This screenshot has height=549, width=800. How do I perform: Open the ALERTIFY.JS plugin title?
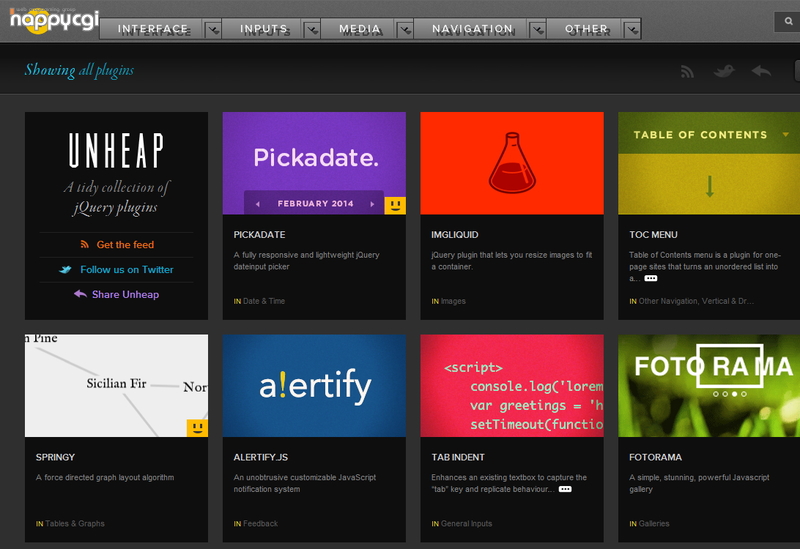261,457
